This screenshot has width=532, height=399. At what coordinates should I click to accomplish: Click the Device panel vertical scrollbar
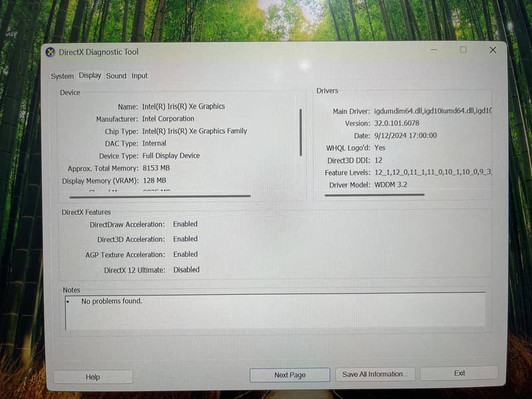(x=301, y=132)
